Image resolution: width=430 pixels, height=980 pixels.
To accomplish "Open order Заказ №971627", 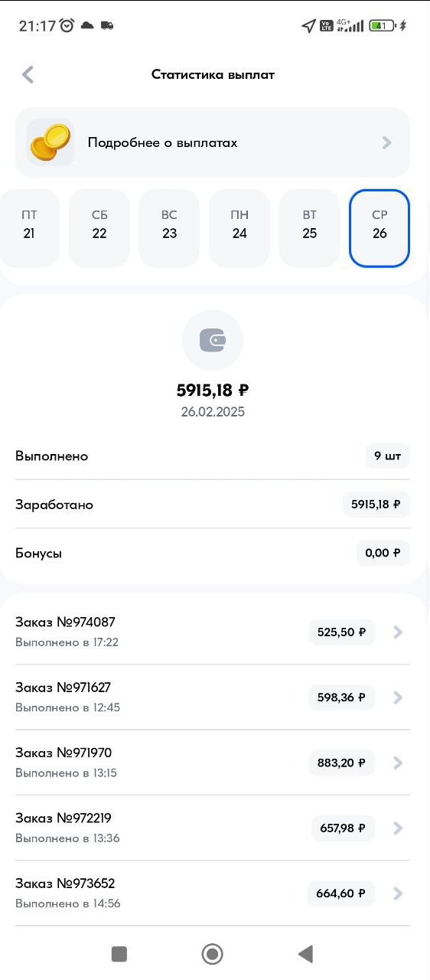I will (213, 697).
